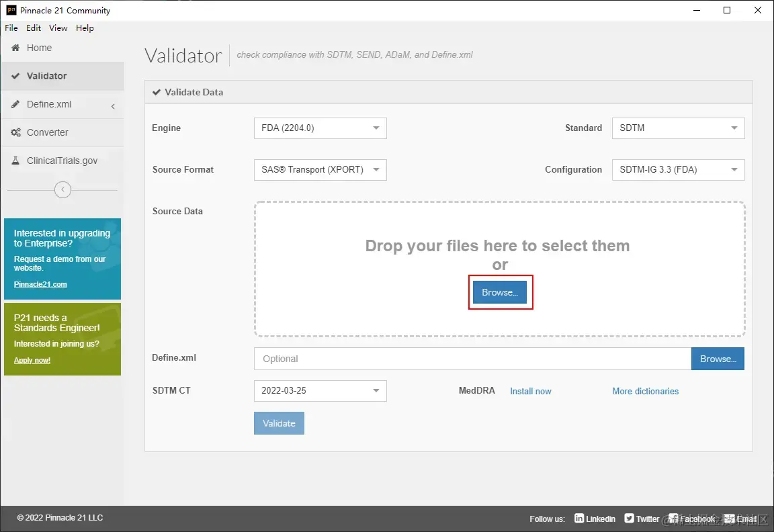Open the Standard dropdown showing SDTM
This screenshot has width=774, height=532.
pos(678,128)
